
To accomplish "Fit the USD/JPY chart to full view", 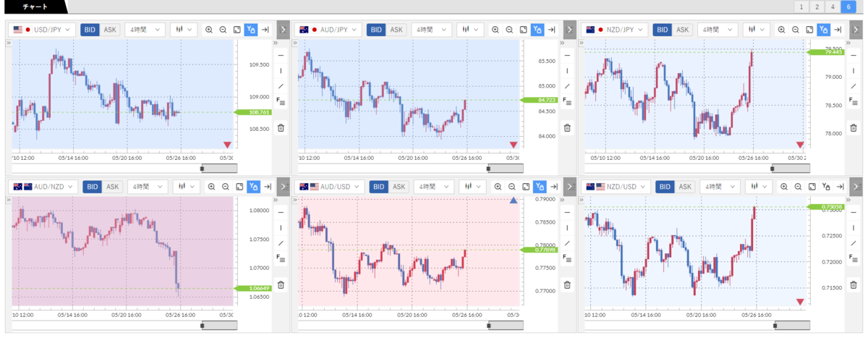I will point(237,30).
